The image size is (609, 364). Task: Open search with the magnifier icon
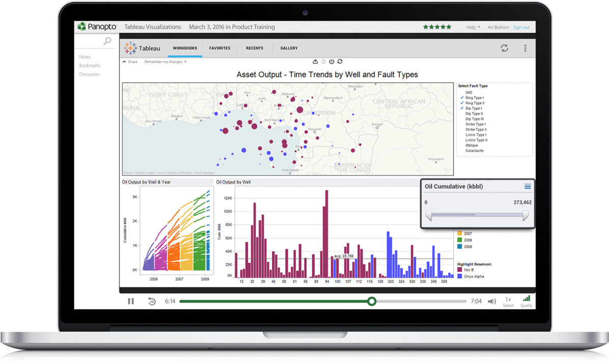107,41
